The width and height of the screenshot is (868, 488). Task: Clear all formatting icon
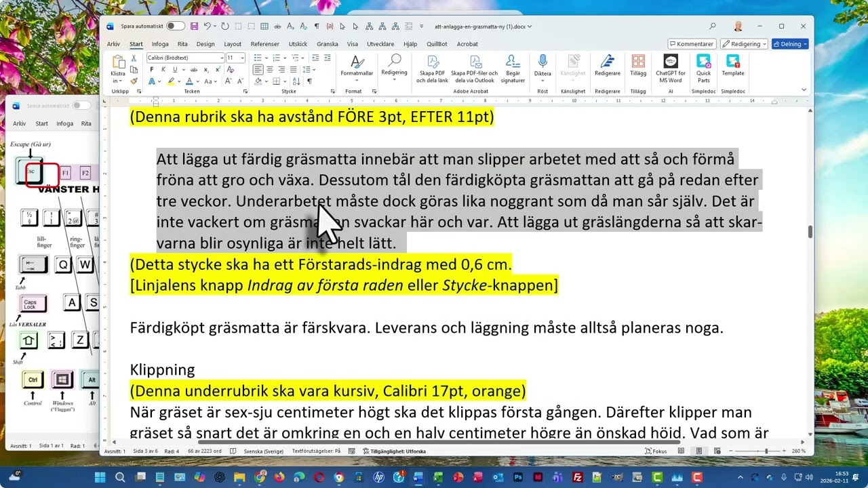[x=231, y=69]
